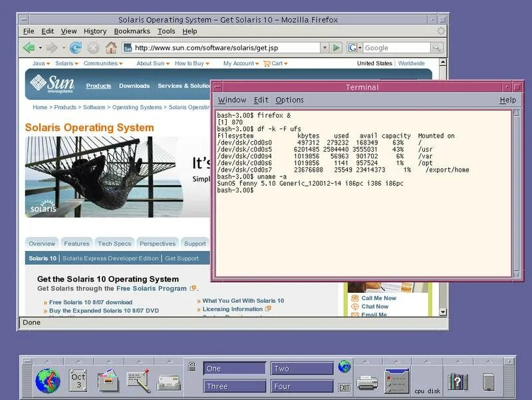The width and height of the screenshot is (532, 400).
Task: Open the subpanel arrow above the calendar icon
Action: pos(78,361)
